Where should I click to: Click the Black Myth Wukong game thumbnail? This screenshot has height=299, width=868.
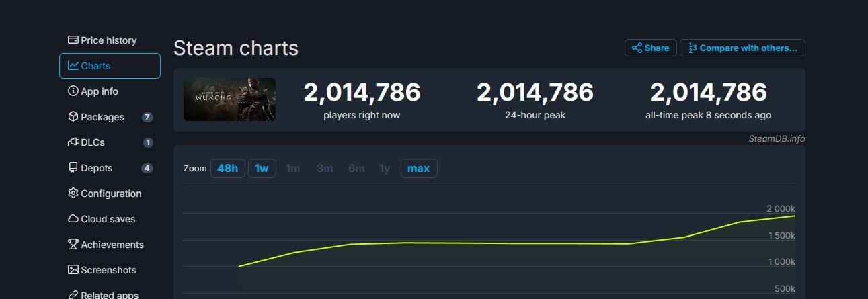click(229, 99)
